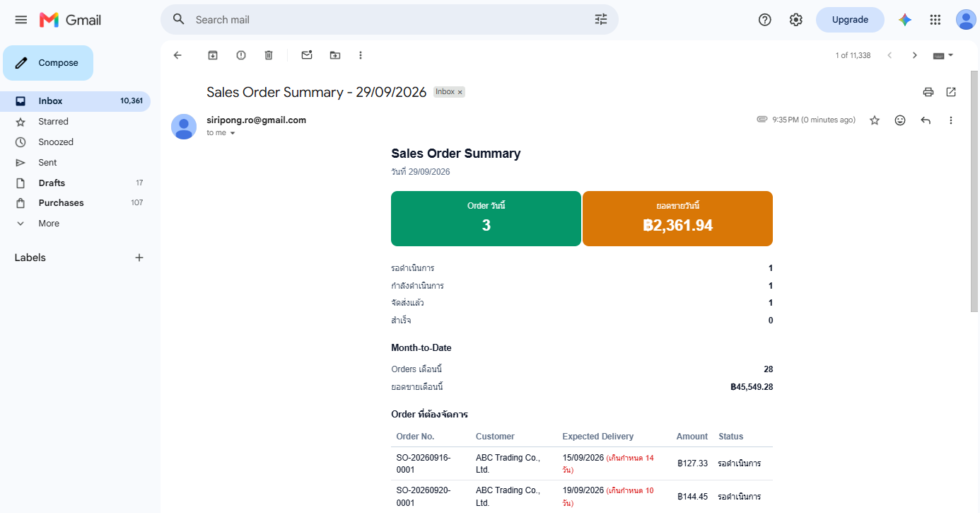
Task: Open more toolbar actions menu
Action: [x=361, y=55]
